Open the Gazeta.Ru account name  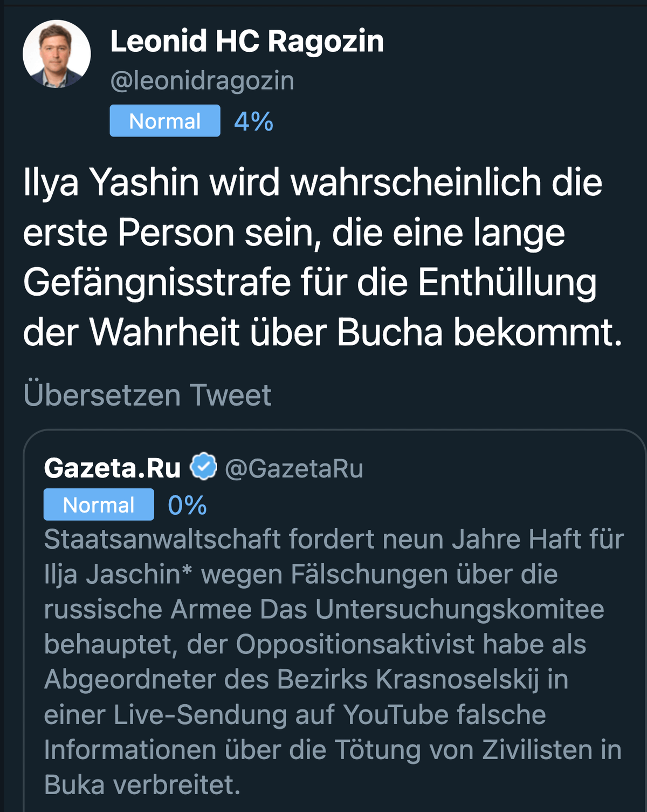[x=112, y=468]
